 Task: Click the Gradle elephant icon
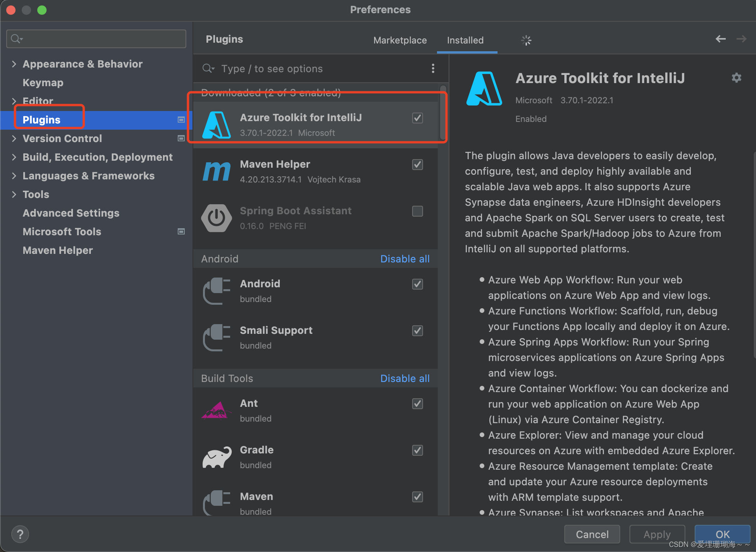tap(217, 457)
